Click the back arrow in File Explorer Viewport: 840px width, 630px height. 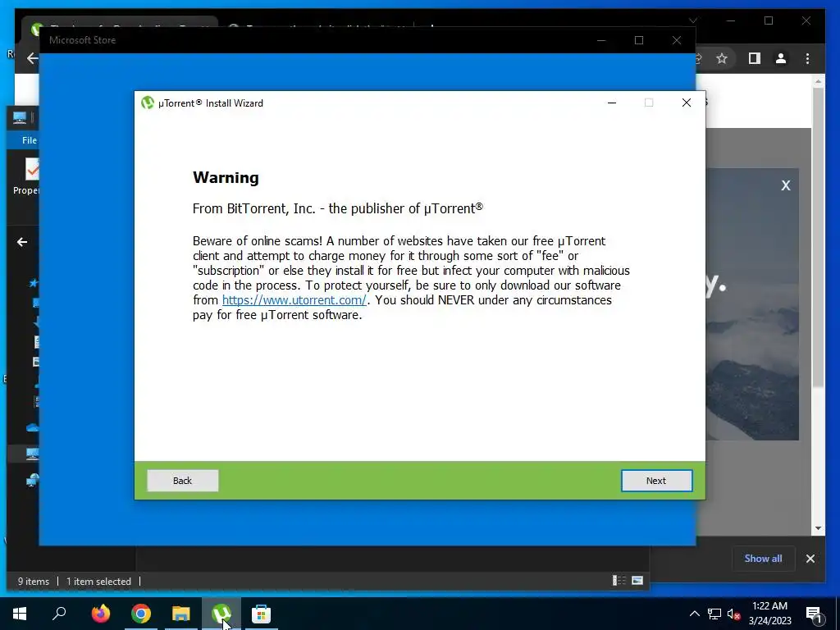(x=22, y=242)
